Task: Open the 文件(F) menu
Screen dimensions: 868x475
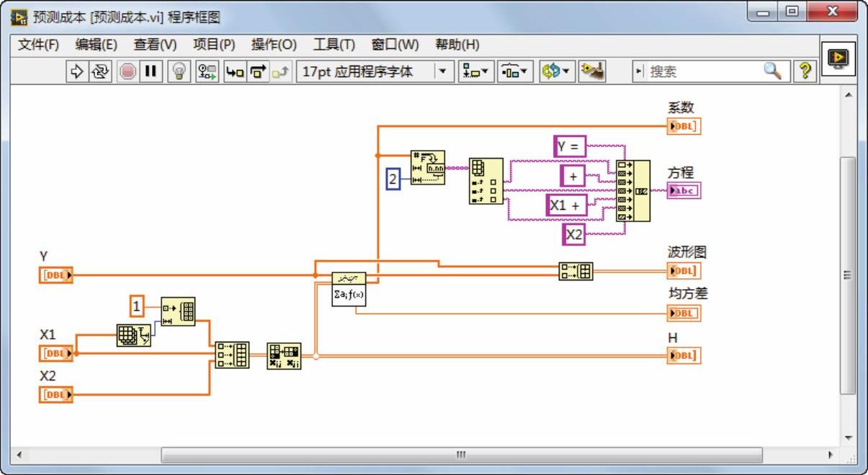Action: point(38,44)
